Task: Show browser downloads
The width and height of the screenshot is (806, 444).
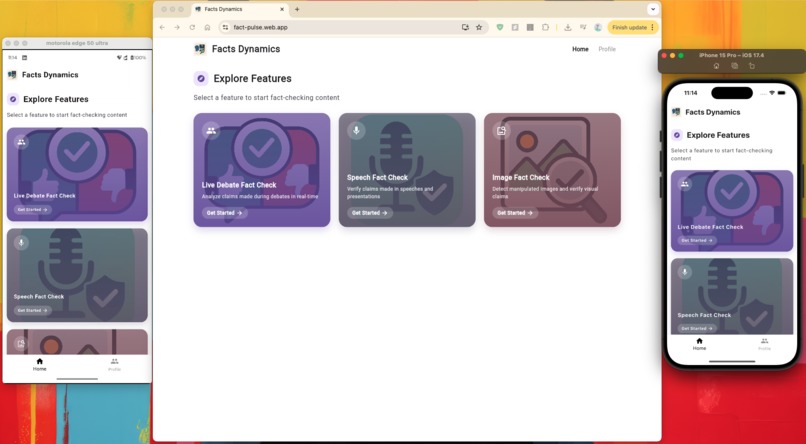Action: pyautogui.click(x=567, y=28)
